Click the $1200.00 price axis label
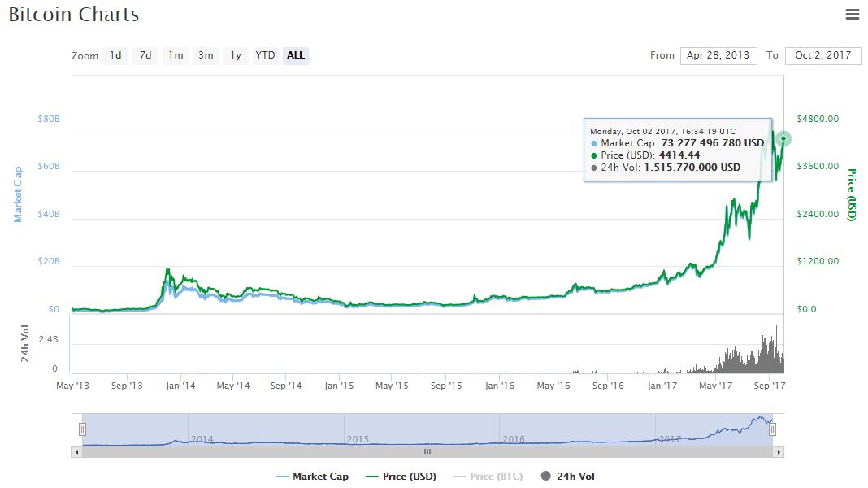This screenshot has width=868, height=488. click(818, 261)
